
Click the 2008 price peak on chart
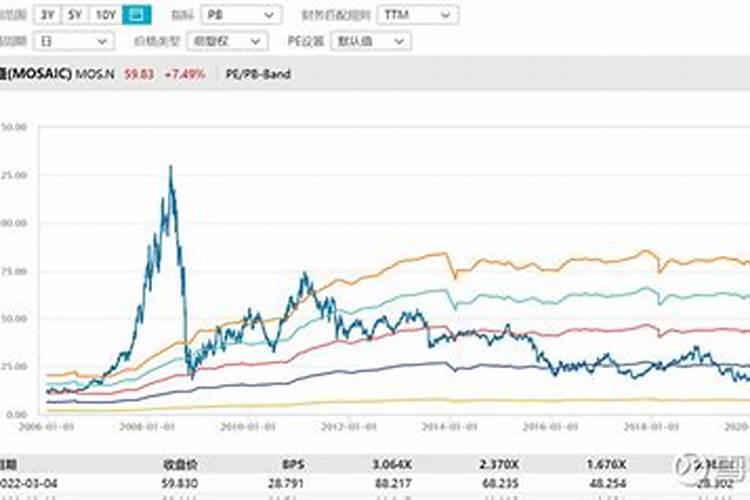point(171,168)
